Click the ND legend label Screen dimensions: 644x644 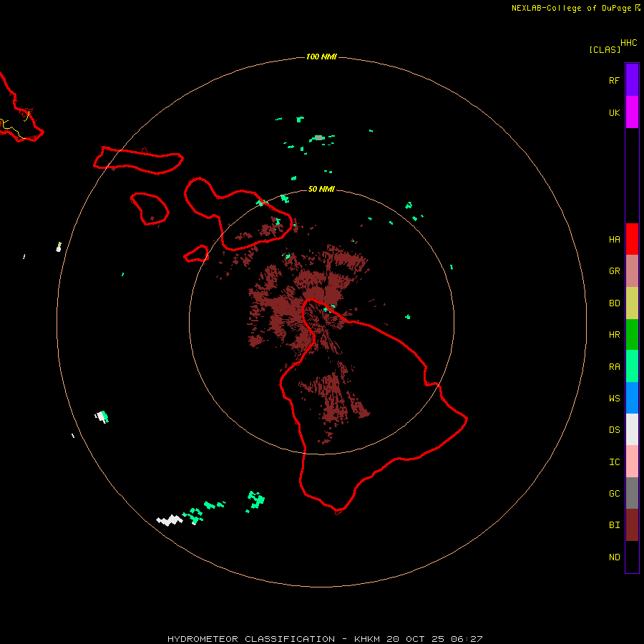(614, 557)
